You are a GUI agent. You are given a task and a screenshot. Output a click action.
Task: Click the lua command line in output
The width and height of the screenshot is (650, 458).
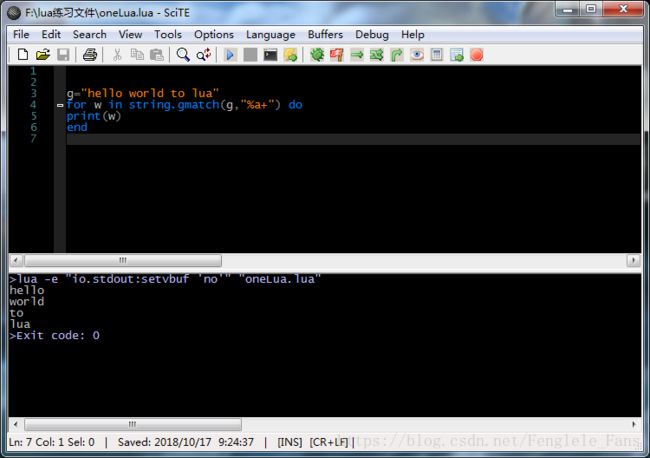[x=165, y=279]
